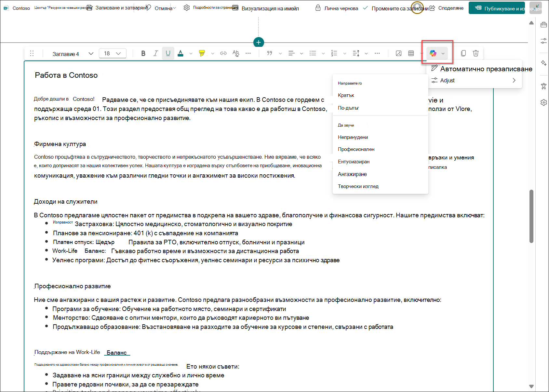Open the properties sliders pane in right rail

543,41
